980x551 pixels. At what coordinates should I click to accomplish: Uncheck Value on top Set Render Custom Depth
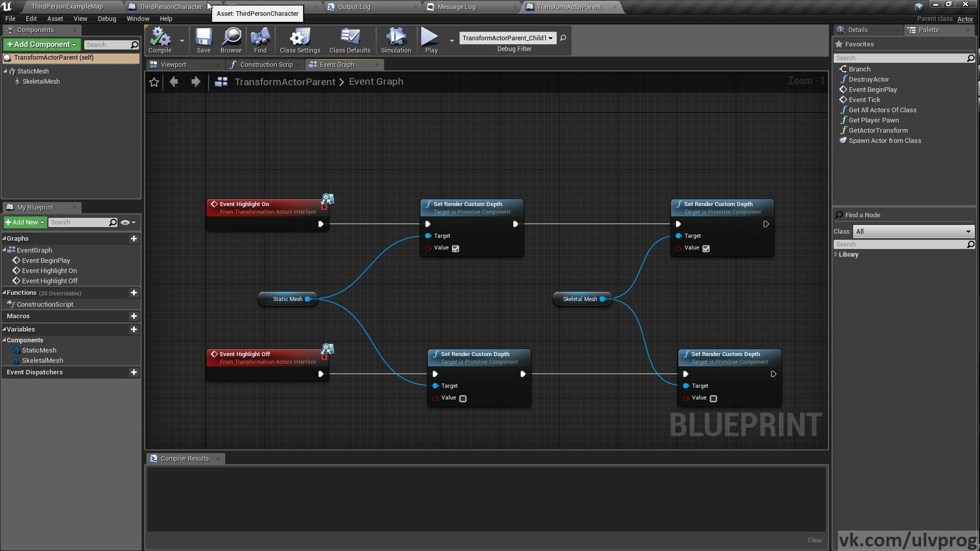pos(455,248)
